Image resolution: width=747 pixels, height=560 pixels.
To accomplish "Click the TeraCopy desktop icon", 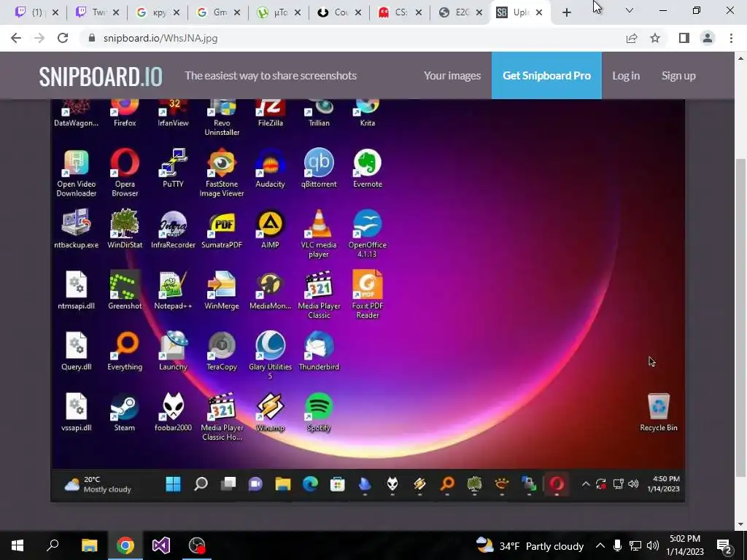I will pos(222,351).
